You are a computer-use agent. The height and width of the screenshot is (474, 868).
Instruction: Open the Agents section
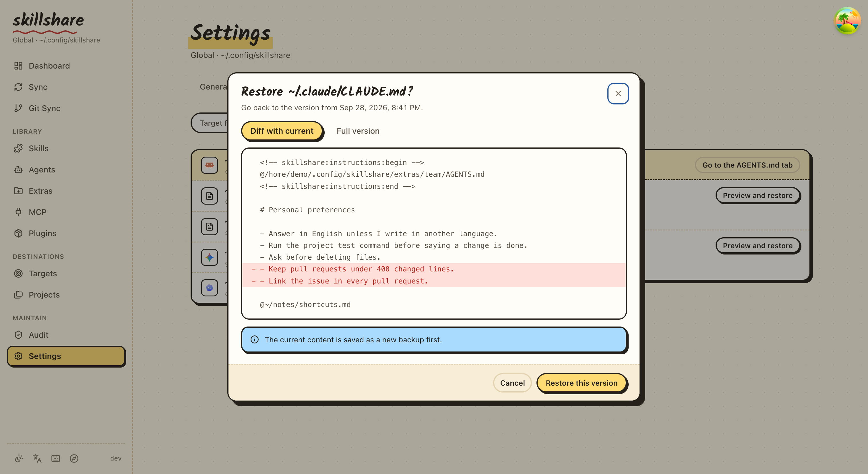click(66, 170)
